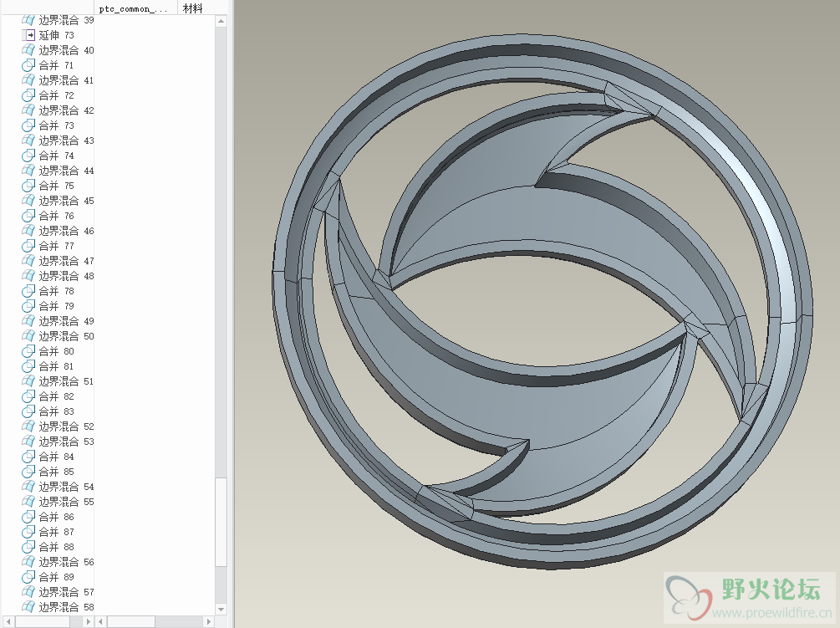The image size is (840, 628).
Task: Select the 边界混合 46 feature label
Action: pos(66,231)
